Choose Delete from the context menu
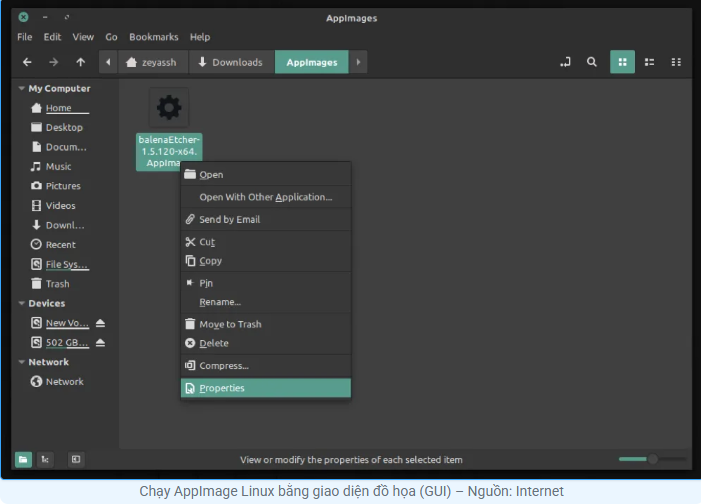Screen dimensions: 701x504 coord(266,343)
